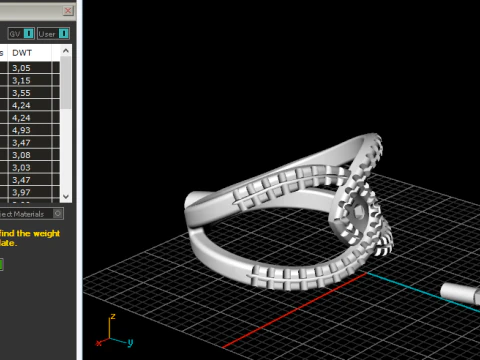Click the DWT column header
Screen dimensions: 480x360
click(29, 53)
